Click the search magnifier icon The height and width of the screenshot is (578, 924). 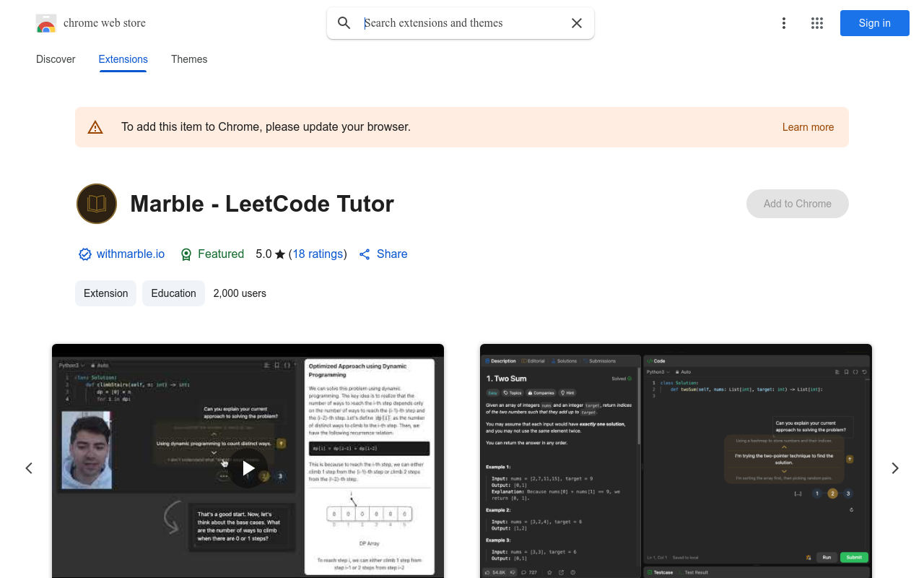[344, 23]
